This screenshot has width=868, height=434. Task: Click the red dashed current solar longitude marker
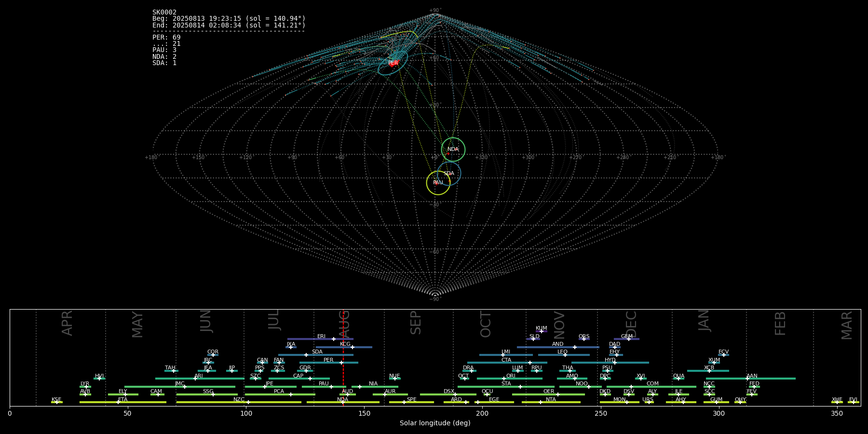[343, 357]
